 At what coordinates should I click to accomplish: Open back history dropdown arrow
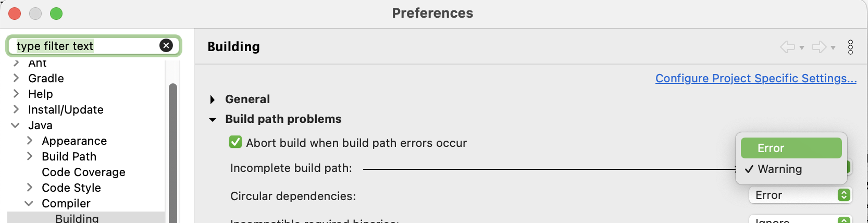coord(802,48)
